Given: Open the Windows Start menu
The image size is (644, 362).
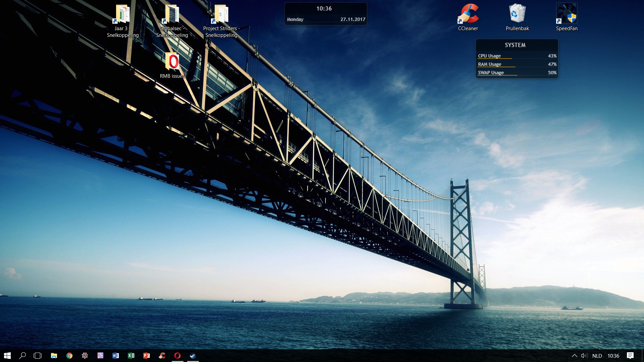Looking at the screenshot, I should (x=7, y=356).
